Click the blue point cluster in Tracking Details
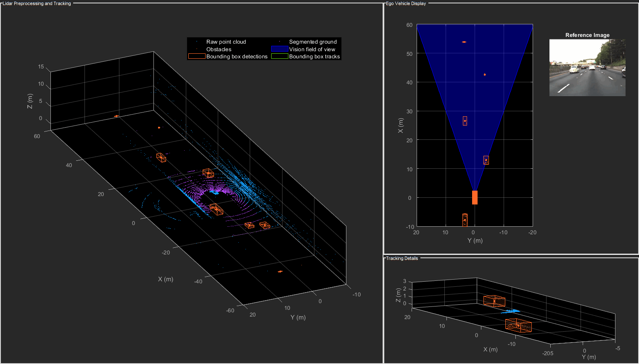639x364 pixels. point(511,311)
